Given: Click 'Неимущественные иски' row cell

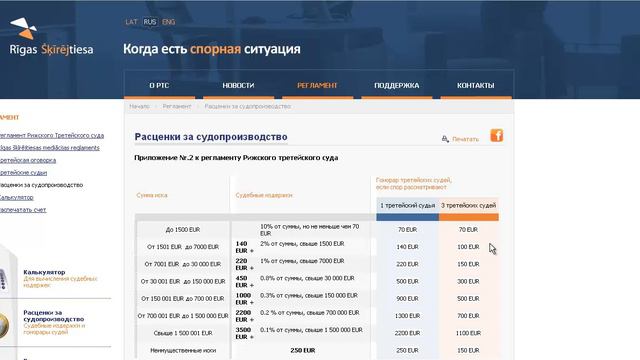Looking at the screenshot, I should (183, 351).
